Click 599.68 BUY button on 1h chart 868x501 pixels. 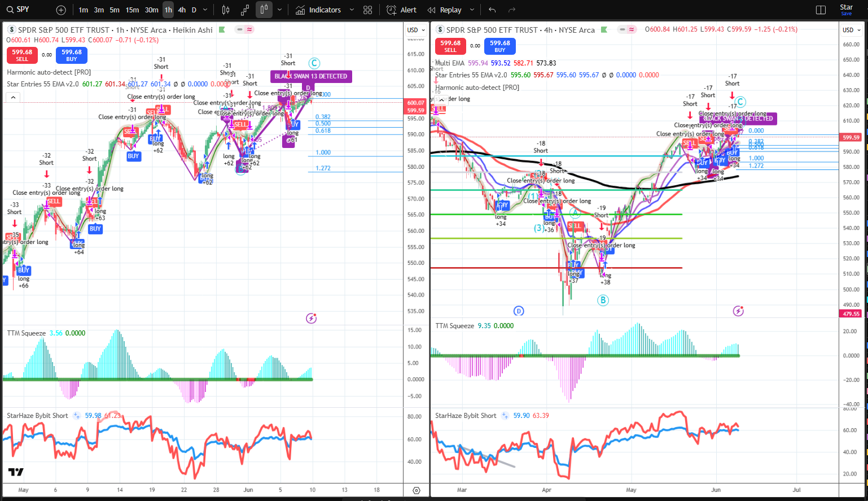[x=72, y=55]
